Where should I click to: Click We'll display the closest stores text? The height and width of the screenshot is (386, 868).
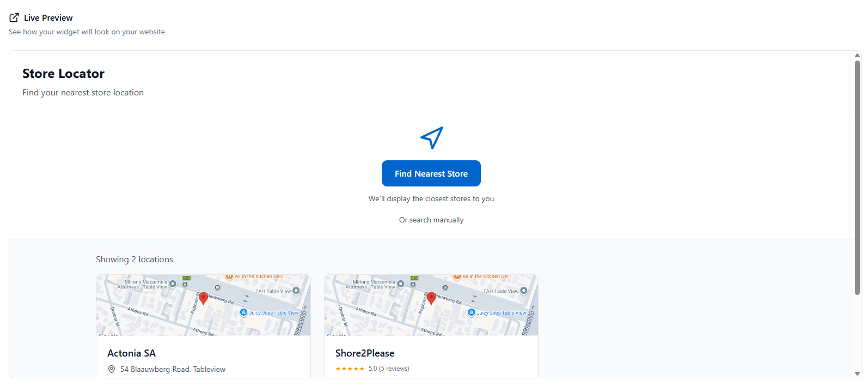pos(431,198)
